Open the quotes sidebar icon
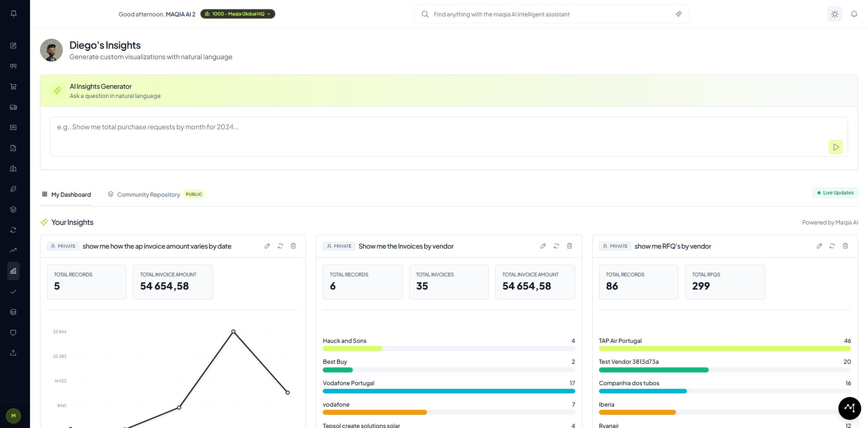 (x=13, y=66)
